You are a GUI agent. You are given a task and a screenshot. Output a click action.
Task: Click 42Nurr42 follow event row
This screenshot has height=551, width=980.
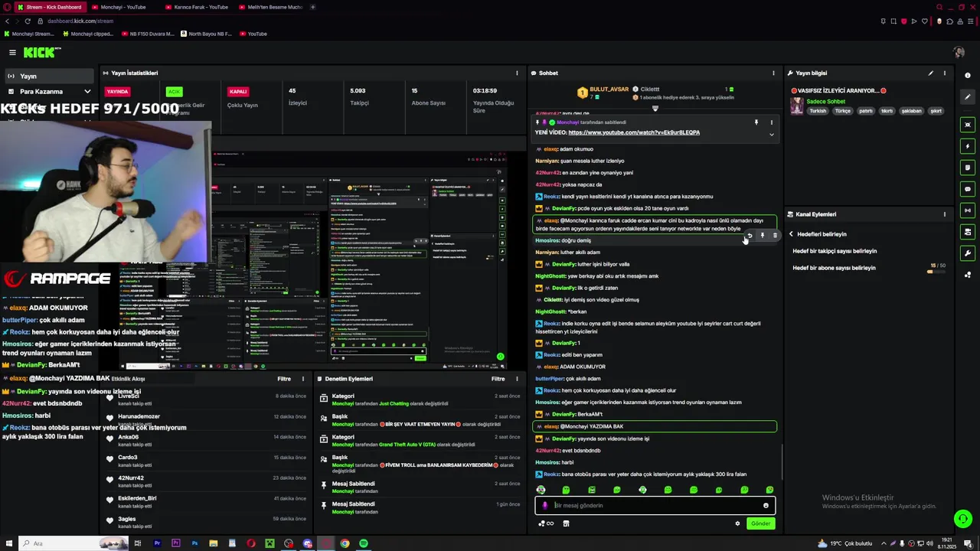[207, 481]
